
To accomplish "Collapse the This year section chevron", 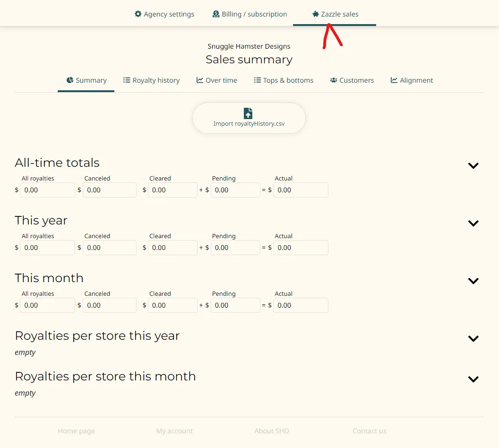I will tap(473, 223).
